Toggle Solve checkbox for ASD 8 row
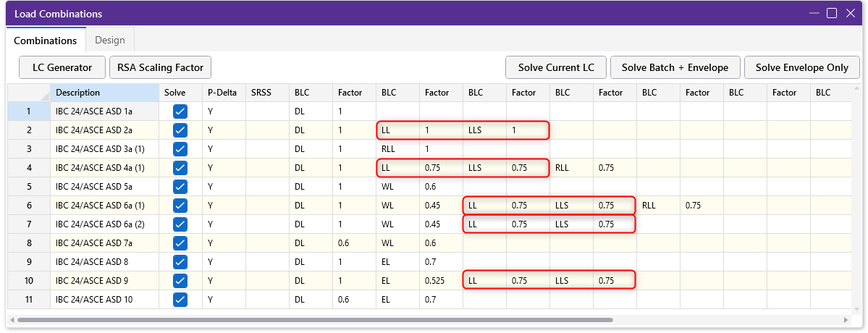The image size is (868, 333). (x=180, y=262)
